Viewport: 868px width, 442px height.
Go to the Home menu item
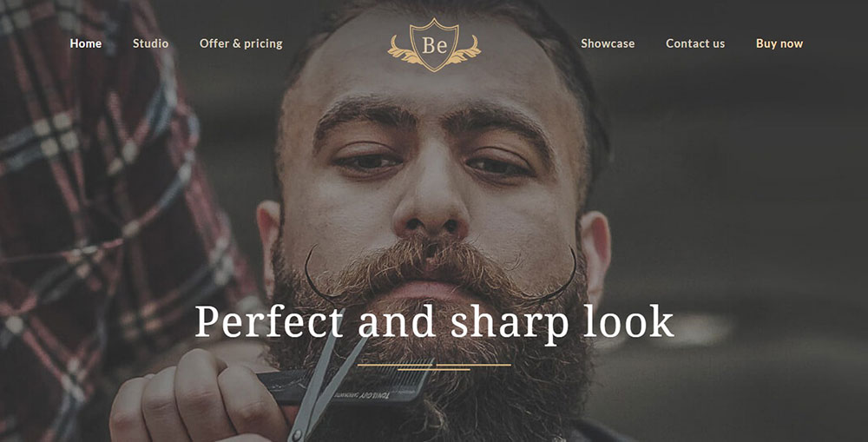pos(86,43)
